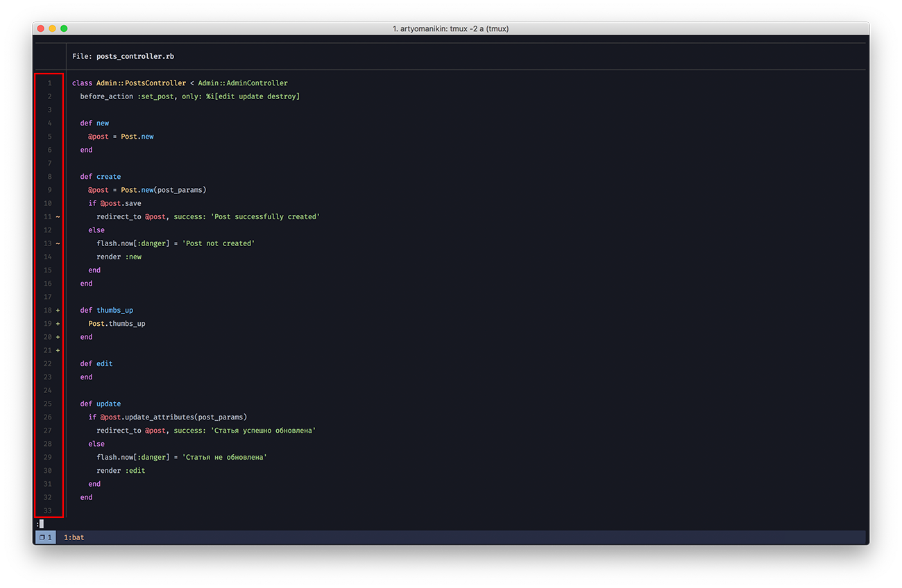Click the colon command prompt at pager bottom
Screen dimensions: 902x588
coord(37,524)
